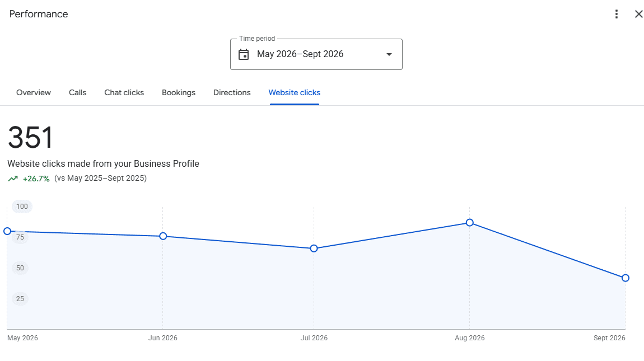
Task: Click the 'Aug 2026' x-axis label
Action: [470, 338]
